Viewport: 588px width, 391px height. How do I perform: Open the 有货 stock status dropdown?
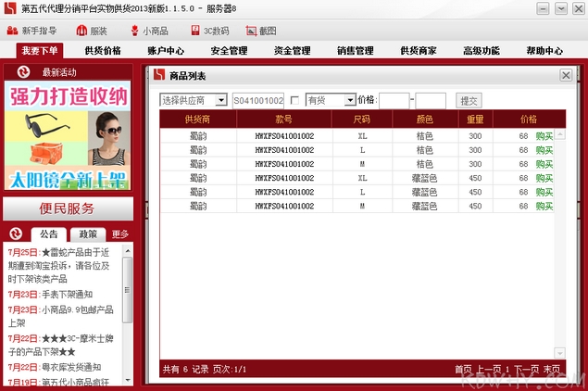pyautogui.click(x=349, y=100)
